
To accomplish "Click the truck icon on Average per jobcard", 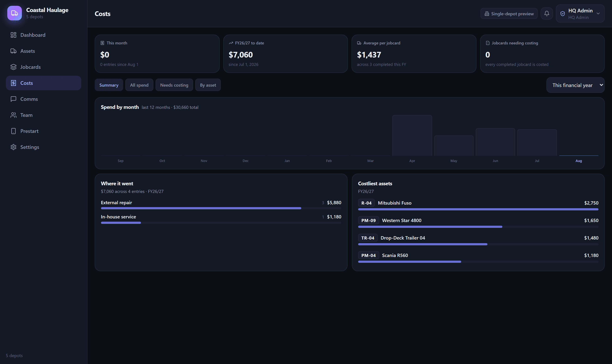I will 359,43.
